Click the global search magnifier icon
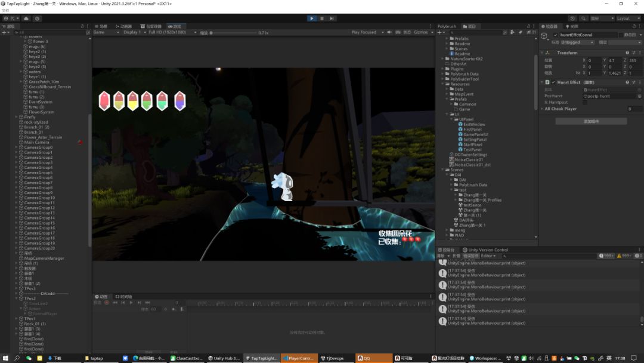Screen dimensions: 644x363 tap(583, 19)
